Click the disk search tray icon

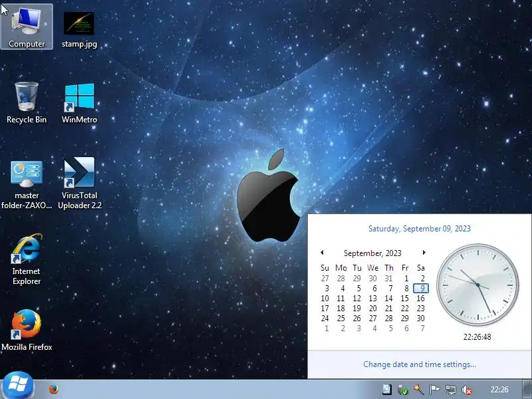pyautogui.click(x=387, y=390)
